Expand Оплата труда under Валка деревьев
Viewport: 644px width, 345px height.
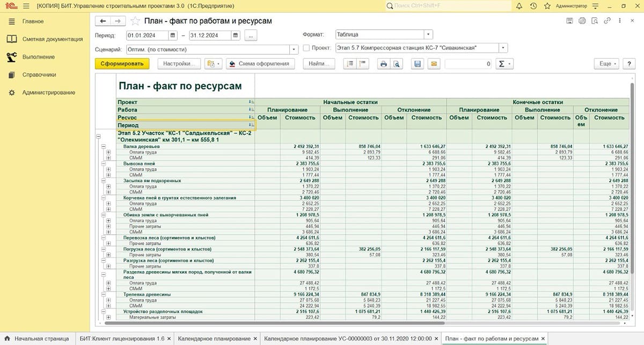pyautogui.click(x=108, y=152)
